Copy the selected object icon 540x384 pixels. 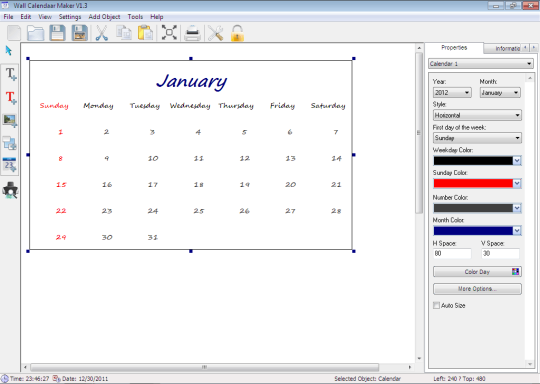[124, 33]
